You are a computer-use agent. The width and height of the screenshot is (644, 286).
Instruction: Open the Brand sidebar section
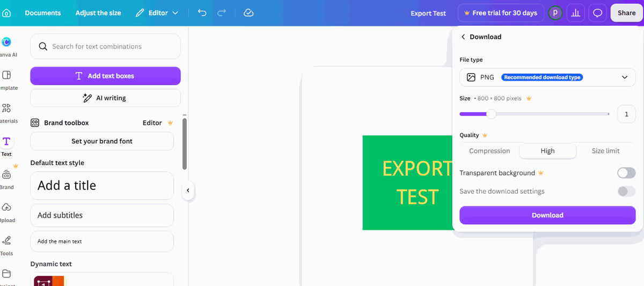click(x=6, y=180)
